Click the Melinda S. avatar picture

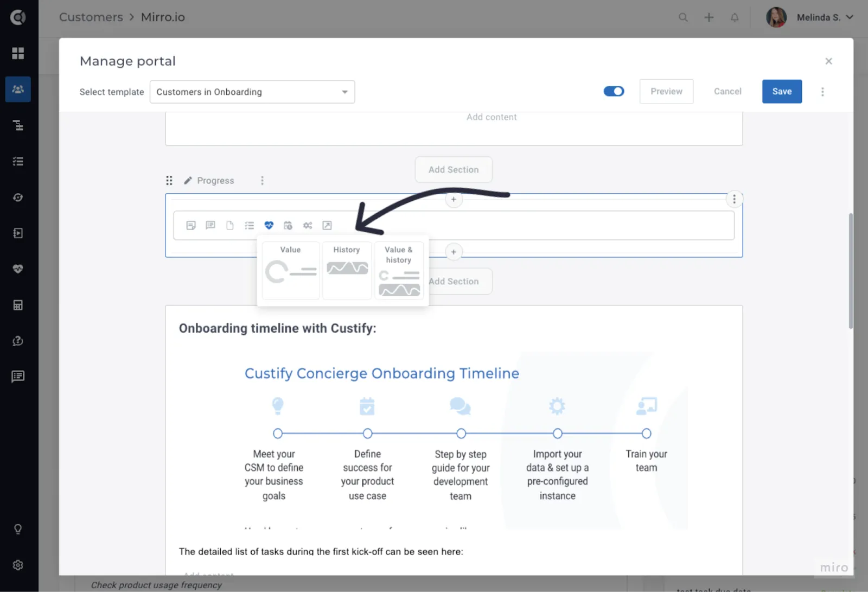click(x=776, y=17)
